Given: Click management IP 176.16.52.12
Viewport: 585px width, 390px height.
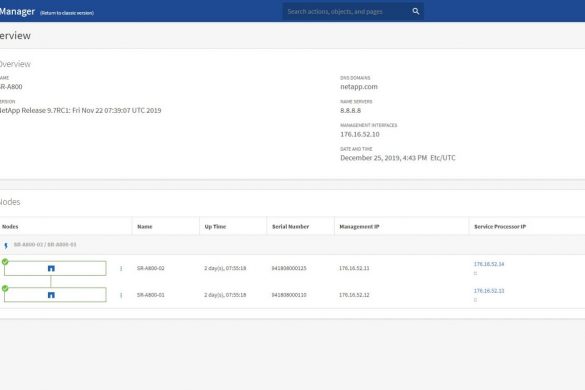Looking at the screenshot, I should click(x=354, y=295).
